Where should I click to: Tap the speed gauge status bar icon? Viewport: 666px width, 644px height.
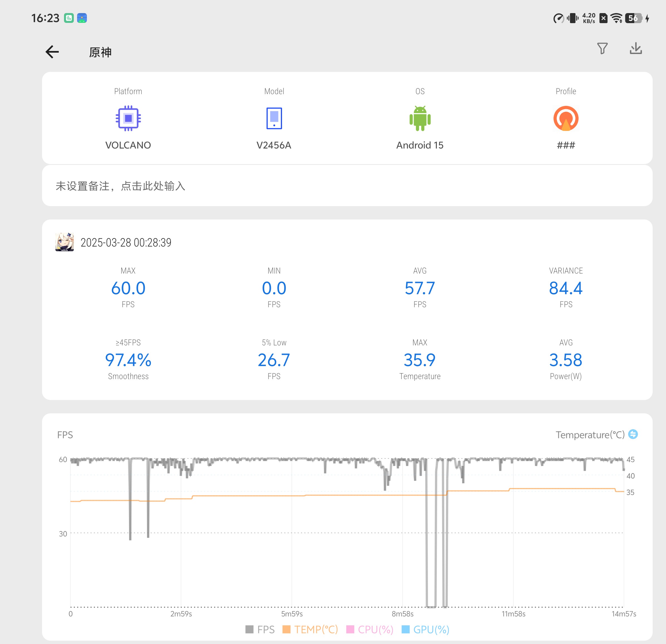click(558, 18)
